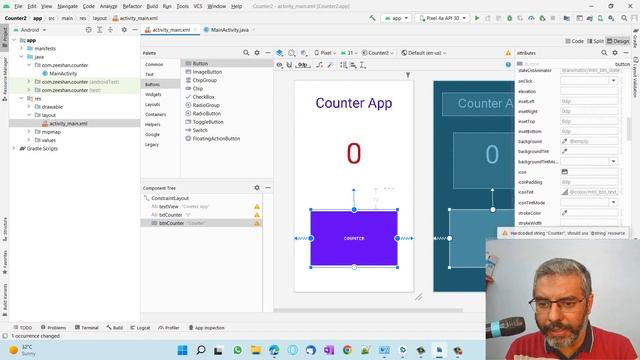
Task: Open the Build menu
Action: pos(152,6)
